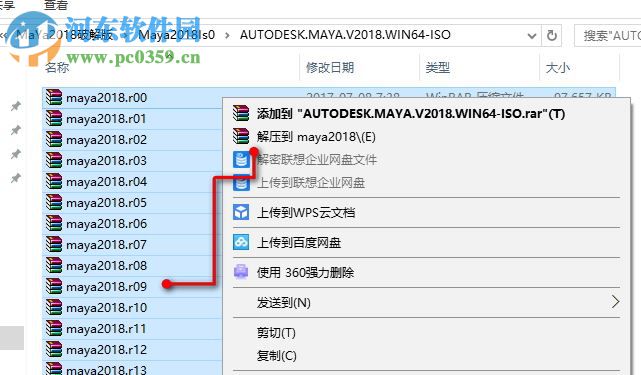Viewport: 641px width, 375px height.
Task: Select file name maya2018.r08
Action: [x=106, y=266]
